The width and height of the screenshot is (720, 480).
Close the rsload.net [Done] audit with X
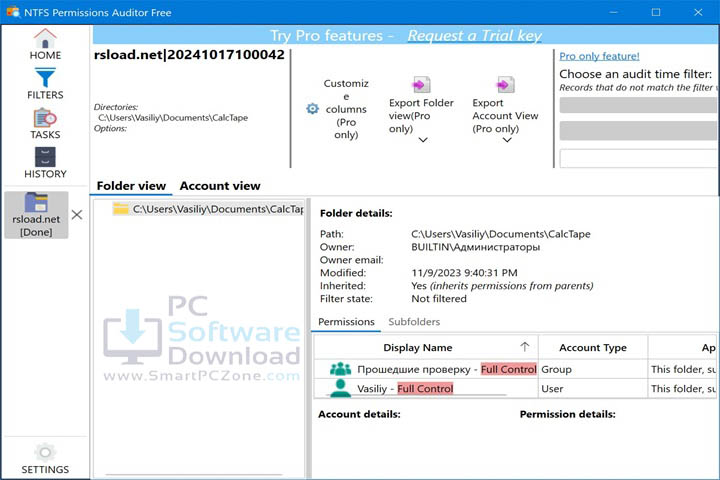[77, 215]
